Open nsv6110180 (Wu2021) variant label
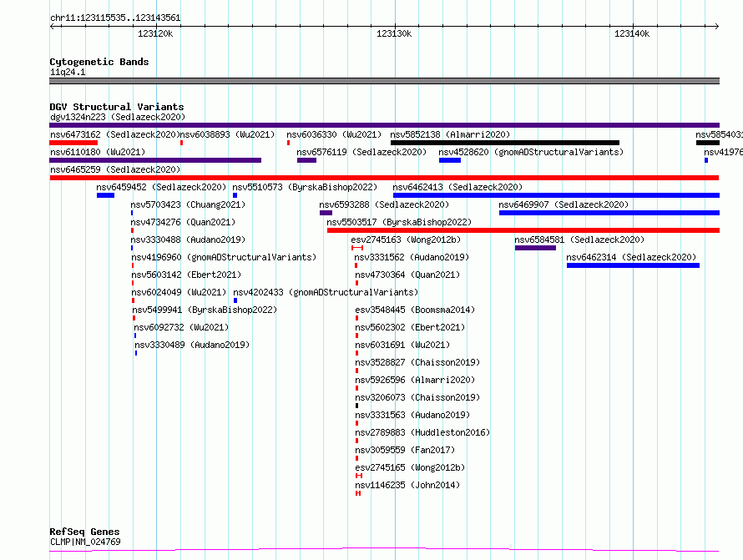 (x=98, y=152)
